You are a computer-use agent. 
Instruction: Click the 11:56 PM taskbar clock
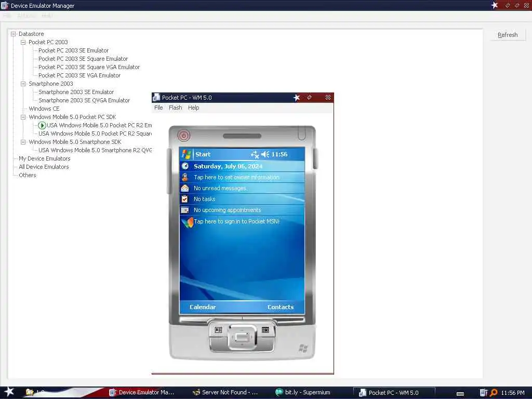click(513, 393)
